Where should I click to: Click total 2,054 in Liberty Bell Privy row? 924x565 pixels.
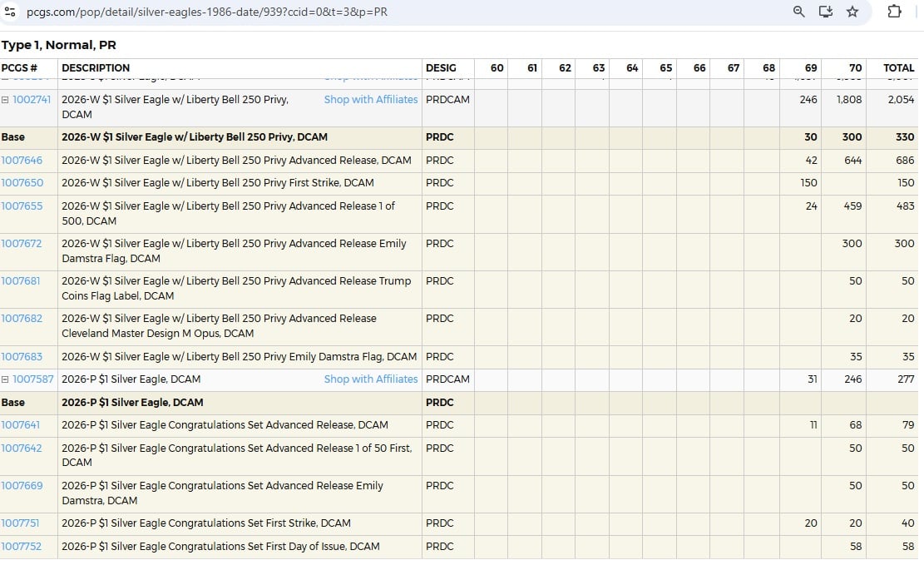click(901, 100)
